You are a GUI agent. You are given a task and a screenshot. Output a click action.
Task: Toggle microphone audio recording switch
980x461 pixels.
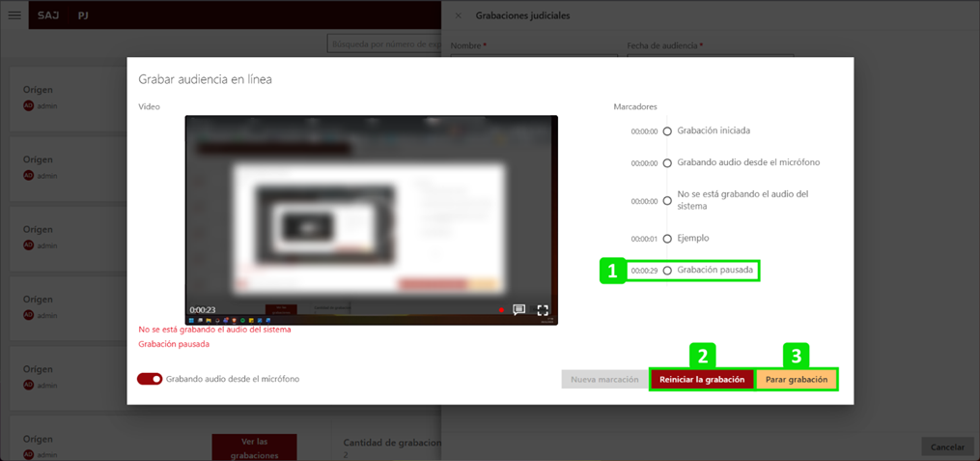pos(150,379)
